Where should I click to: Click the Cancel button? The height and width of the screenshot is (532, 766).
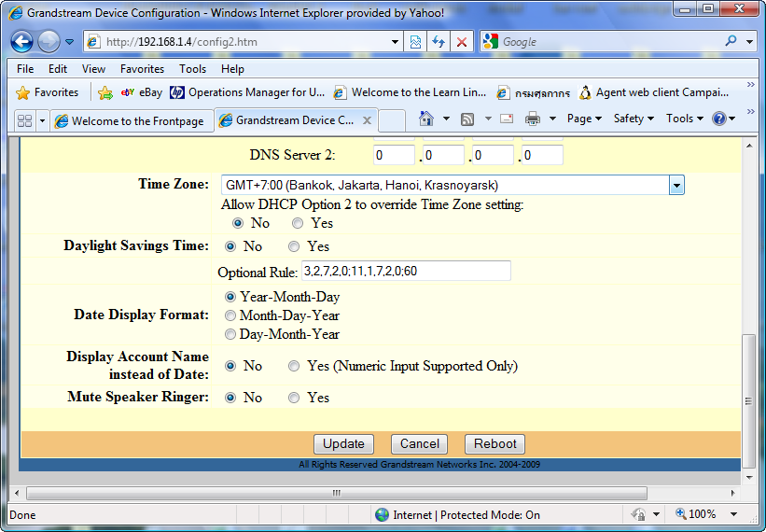419,444
